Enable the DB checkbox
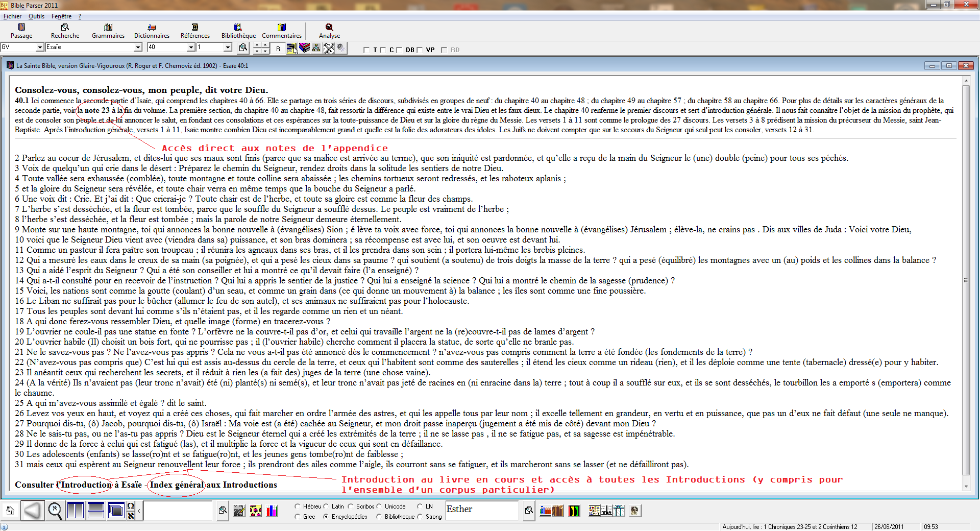The width and height of the screenshot is (980, 531). (399, 50)
